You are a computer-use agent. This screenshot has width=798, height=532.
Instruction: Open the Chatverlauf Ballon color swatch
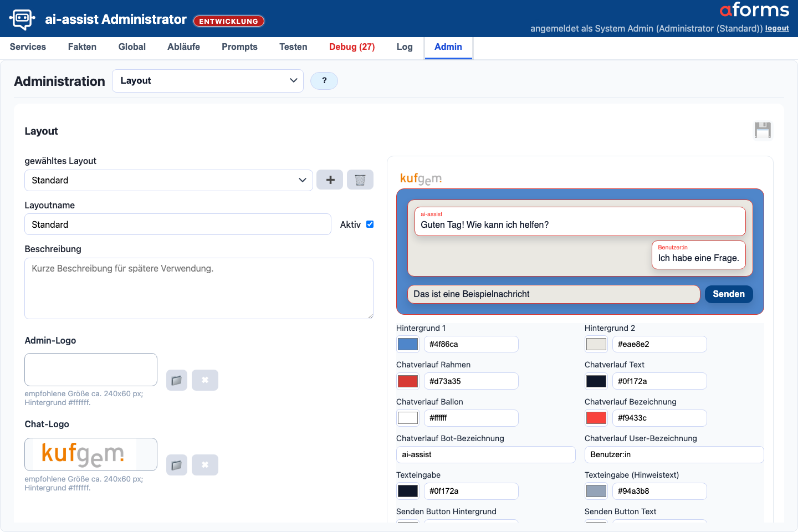[408, 418]
